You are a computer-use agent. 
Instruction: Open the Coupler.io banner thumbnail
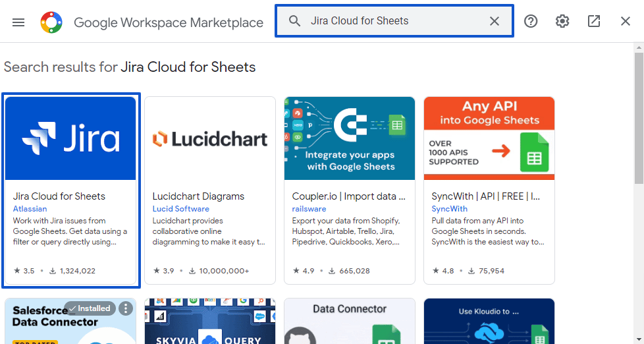point(350,138)
